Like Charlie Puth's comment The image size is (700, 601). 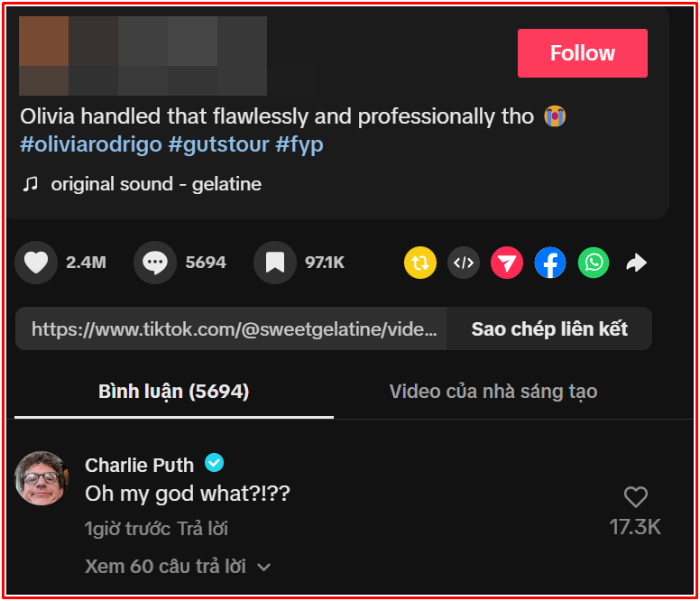(636, 497)
